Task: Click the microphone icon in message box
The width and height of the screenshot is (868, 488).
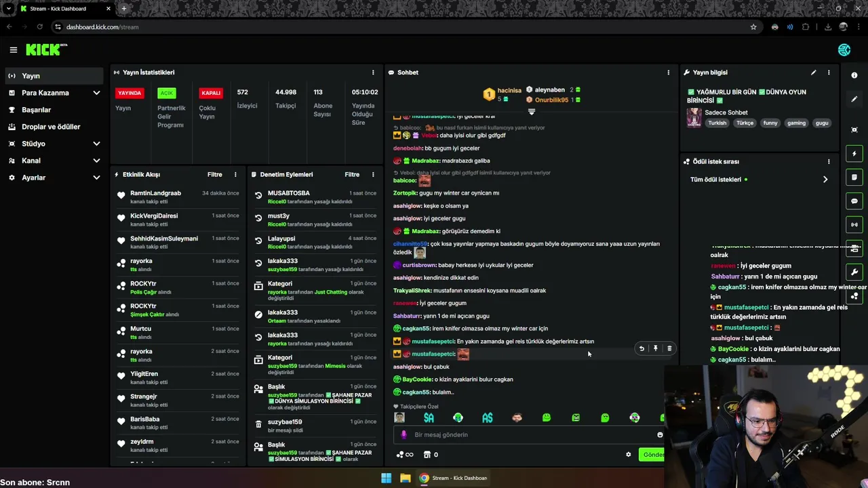Action: click(x=403, y=434)
